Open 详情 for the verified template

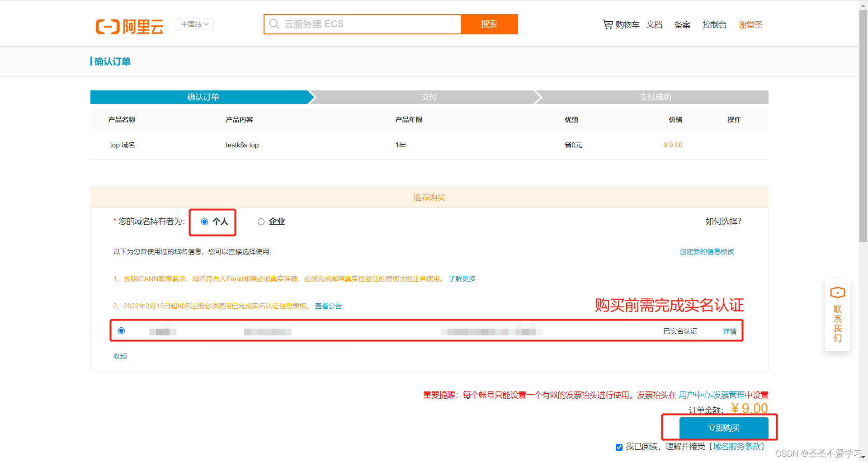(730, 331)
